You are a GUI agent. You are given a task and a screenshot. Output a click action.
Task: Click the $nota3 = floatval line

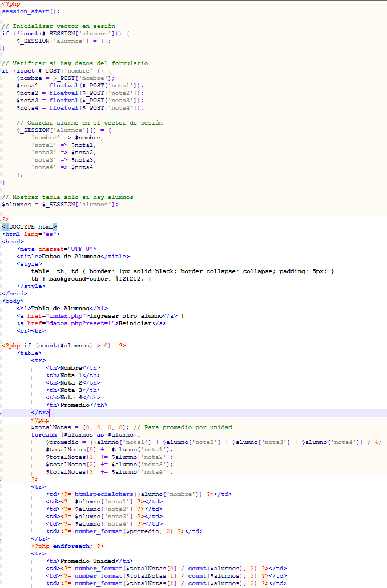tap(80, 101)
